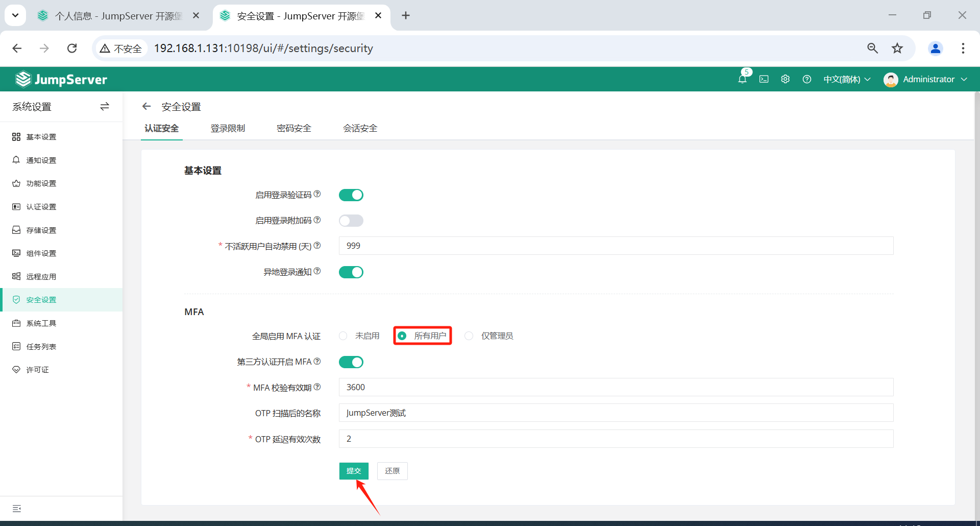Click the collapse menu icon at sidebar bottom
Image resolution: width=980 pixels, height=526 pixels.
17,509
